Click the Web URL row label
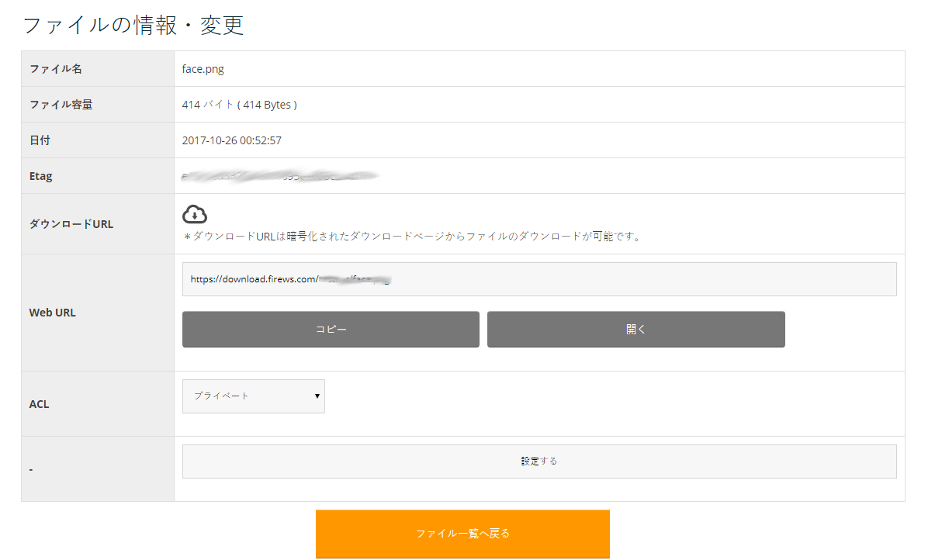Image resolution: width=942 pixels, height=560 pixels. point(53,313)
